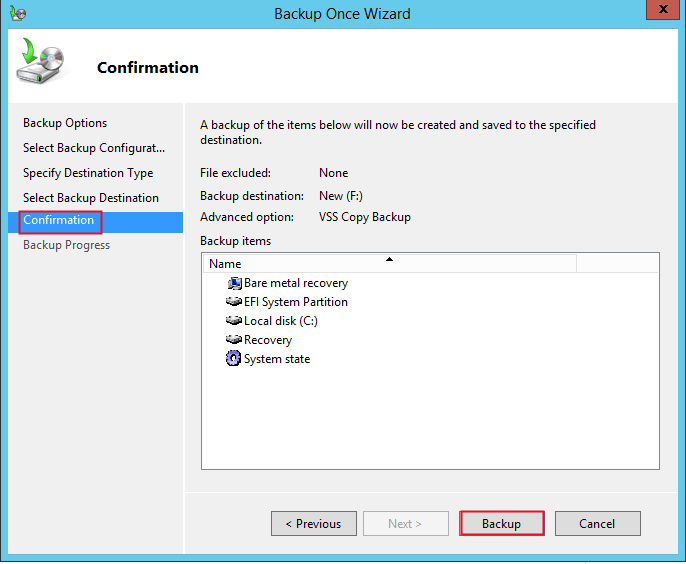Click the 'Confirmation' page heading

[148, 67]
